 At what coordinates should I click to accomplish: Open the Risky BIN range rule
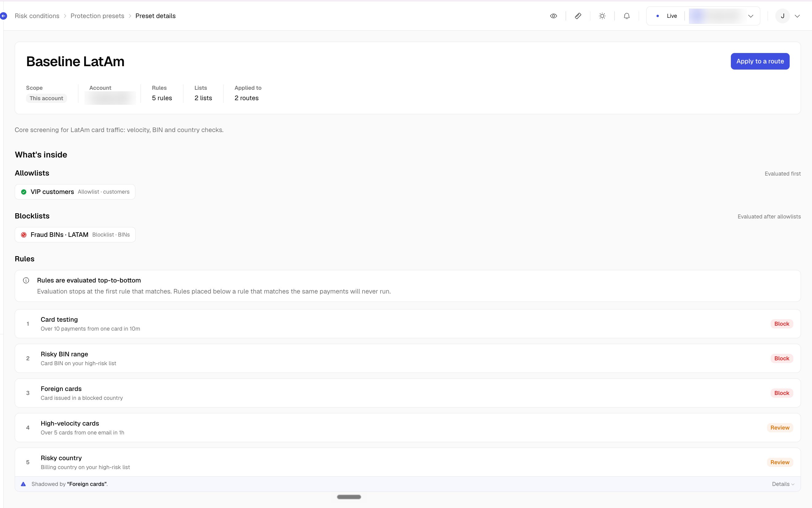(408, 358)
